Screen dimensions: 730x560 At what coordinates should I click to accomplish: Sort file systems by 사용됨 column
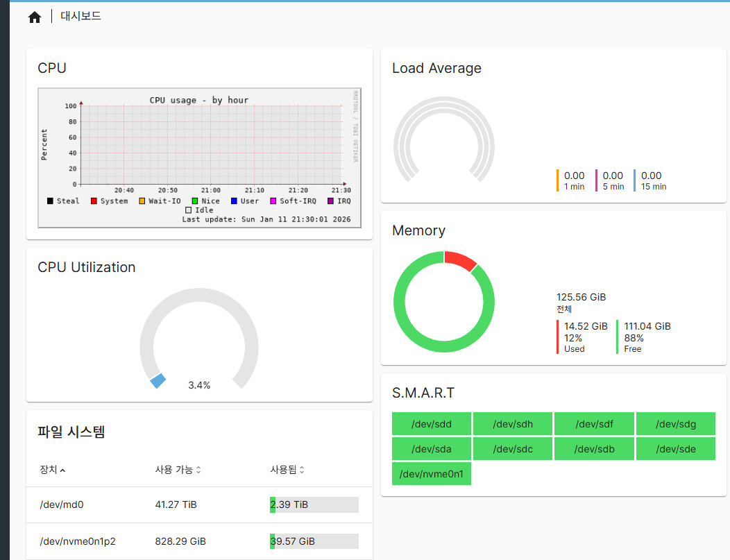(287, 470)
